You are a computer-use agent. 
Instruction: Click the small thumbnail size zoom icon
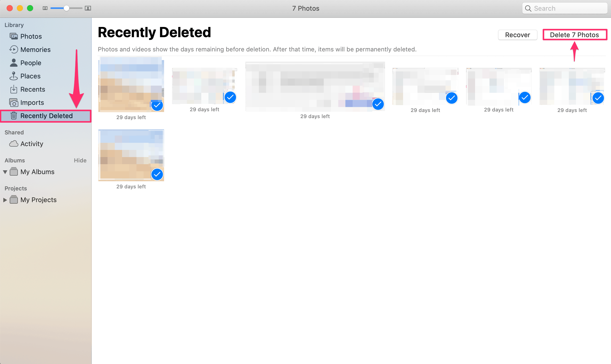click(45, 8)
